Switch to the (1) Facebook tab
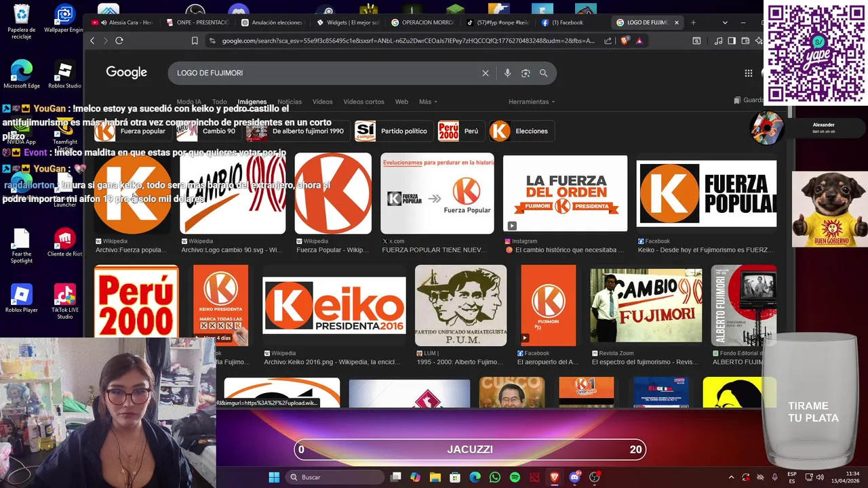868x488 pixels. [x=568, y=22]
